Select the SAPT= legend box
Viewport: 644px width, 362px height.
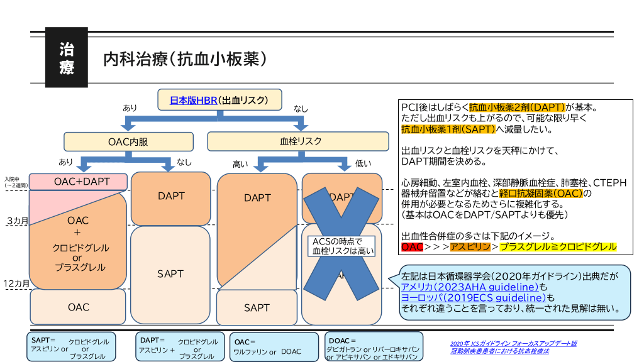point(71,346)
